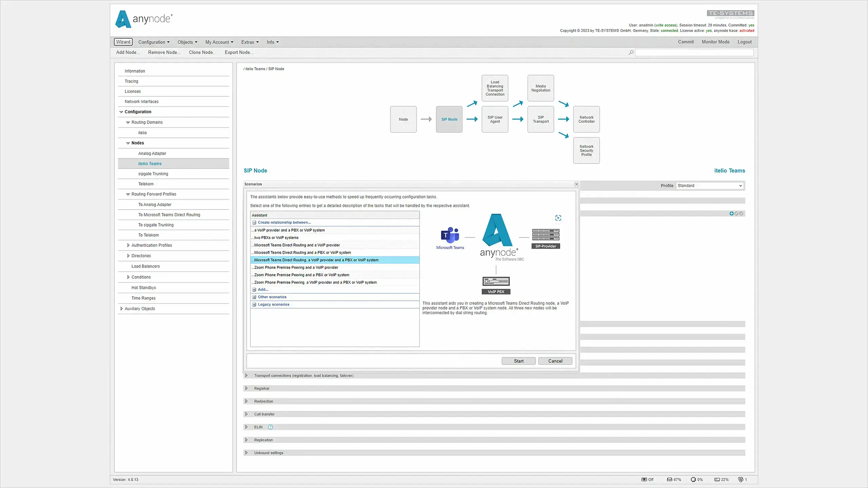Click the trace recording status icon
This screenshot has width=868, height=488.
tap(644, 480)
